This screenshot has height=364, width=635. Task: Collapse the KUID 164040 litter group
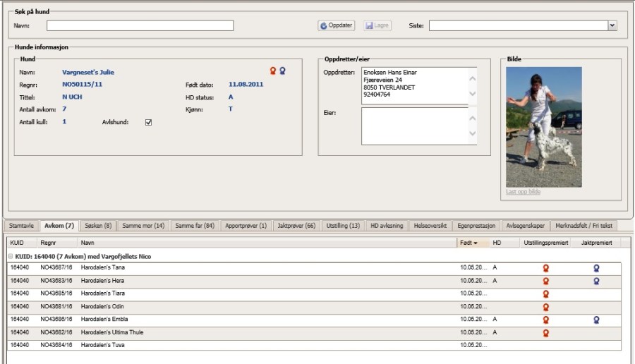[x=11, y=257]
